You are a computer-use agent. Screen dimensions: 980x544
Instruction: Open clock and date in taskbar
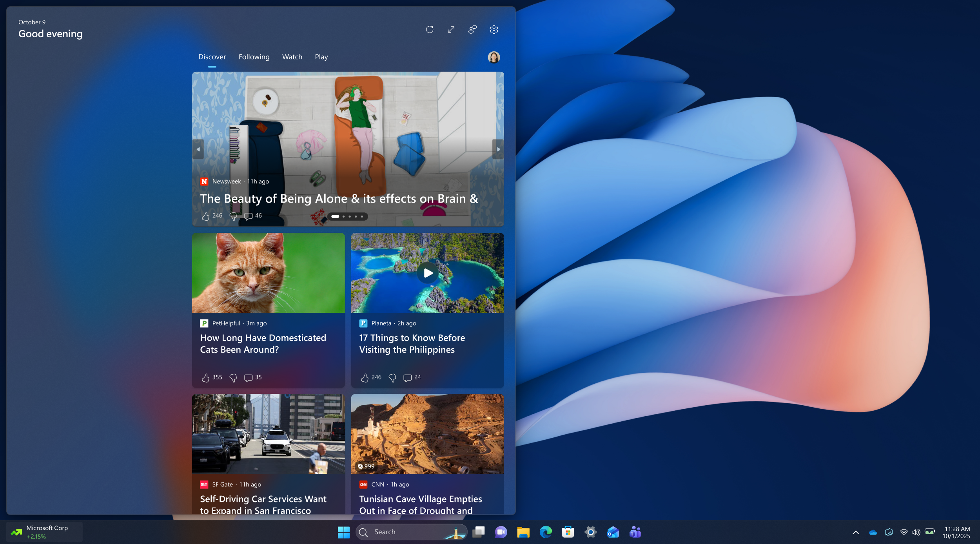[956, 532]
